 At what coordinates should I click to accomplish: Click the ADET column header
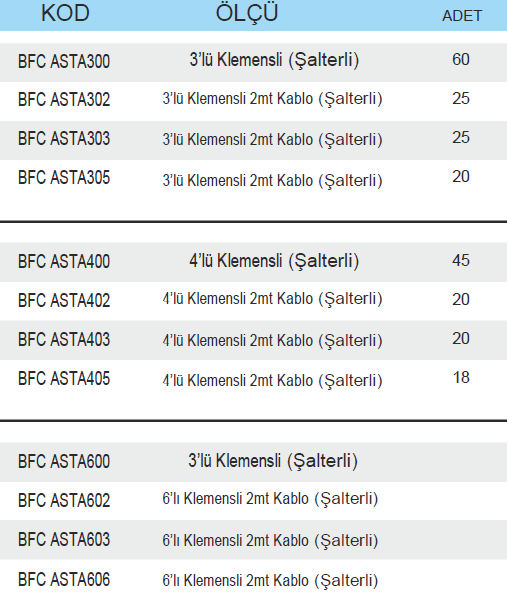point(462,16)
